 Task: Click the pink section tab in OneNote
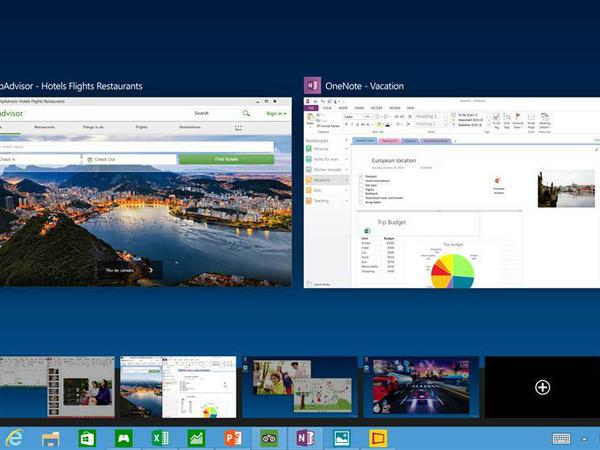pos(389,141)
